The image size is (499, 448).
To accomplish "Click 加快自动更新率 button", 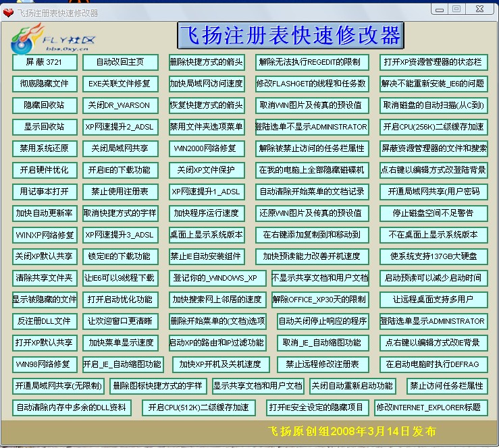I will 45,213.
